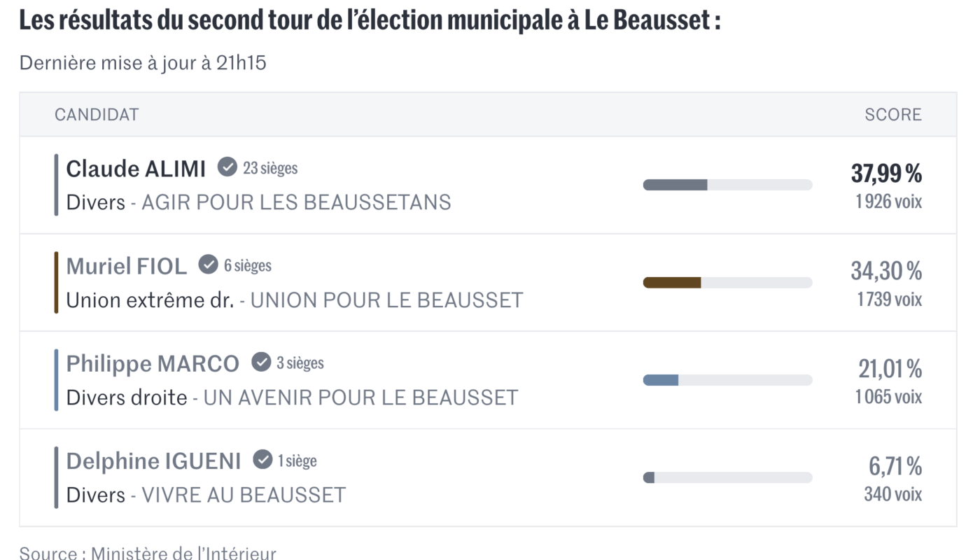Click the UNION POUR LE BEAUSSET list name
The image size is (980, 560).
coord(386,300)
